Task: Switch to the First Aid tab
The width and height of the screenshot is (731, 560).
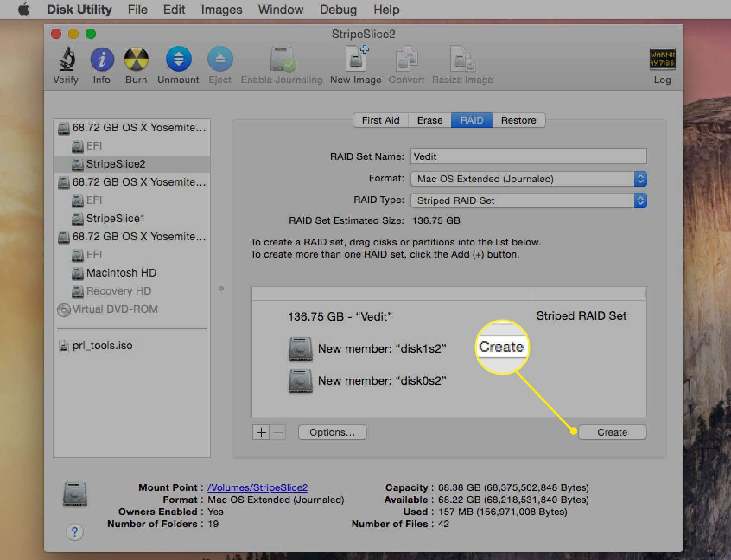Action: tap(381, 120)
